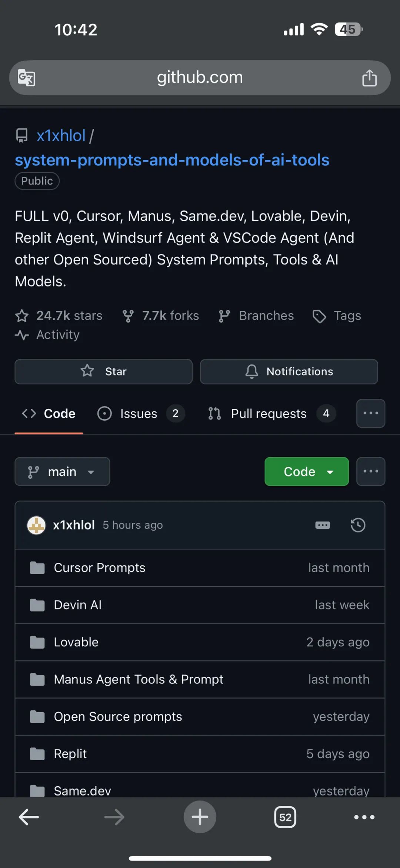
Task: Switch to the Issues tab
Action: (139, 413)
